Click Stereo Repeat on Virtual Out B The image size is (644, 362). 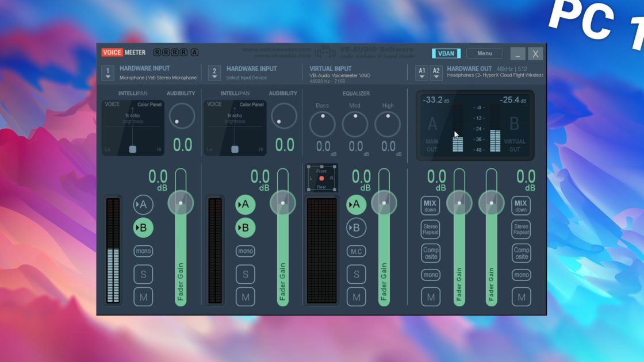click(x=521, y=229)
